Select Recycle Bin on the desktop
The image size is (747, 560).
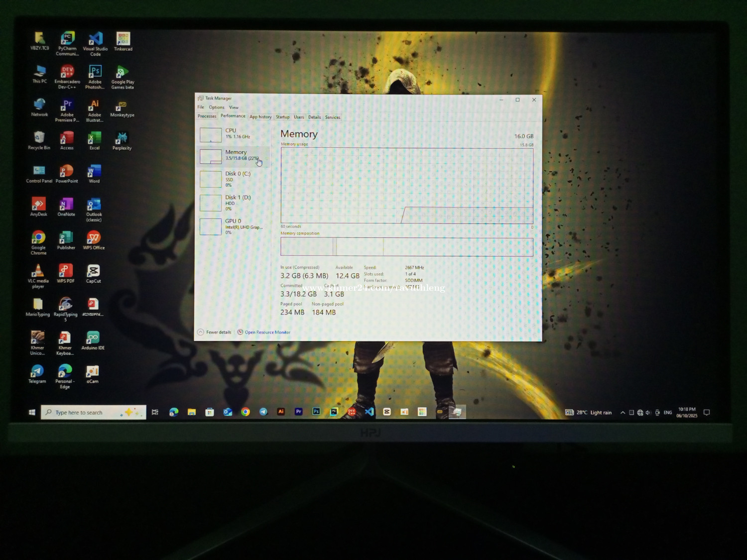(39, 141)
